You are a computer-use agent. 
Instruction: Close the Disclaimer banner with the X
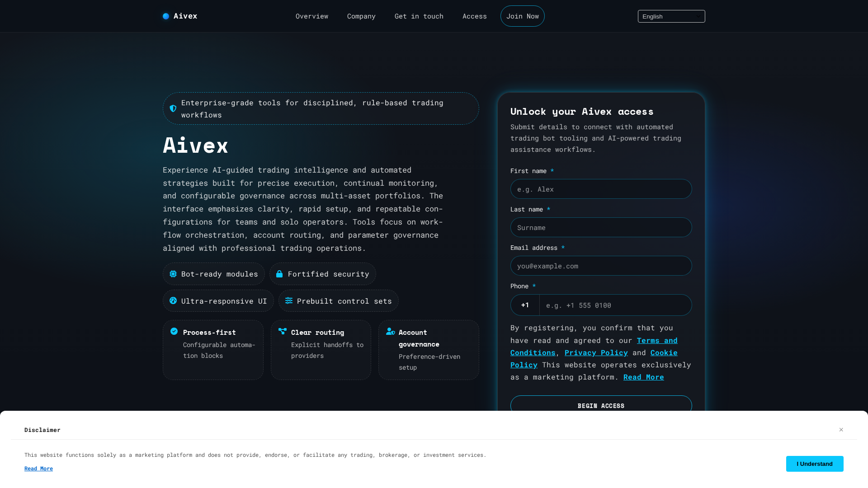coord(841,430)
